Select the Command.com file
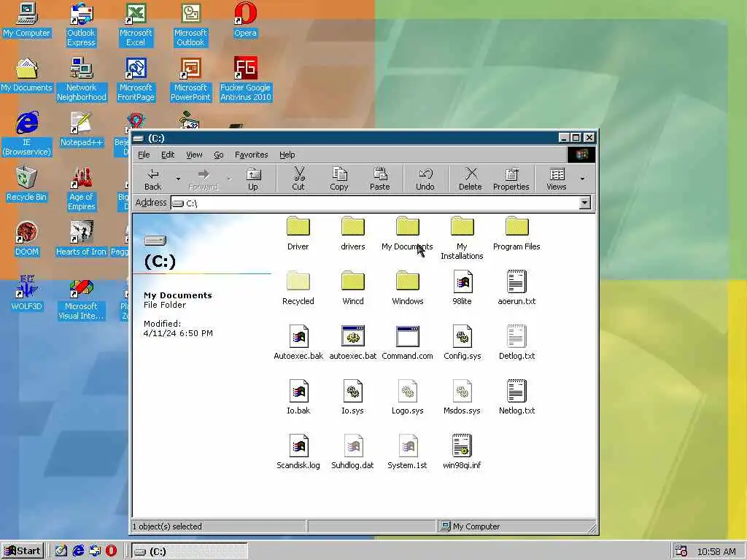Screen dimensions: 747x560 click(x=407, y=343)
